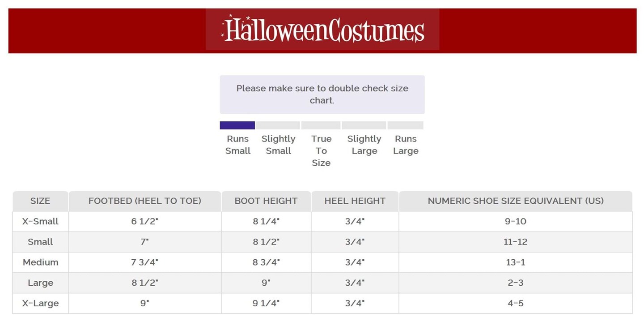Image resolution: width=644 pixels, height=326 pixels.
Task: Click the blue Runs Small fit bar
Action: click(x=237, y=125)
